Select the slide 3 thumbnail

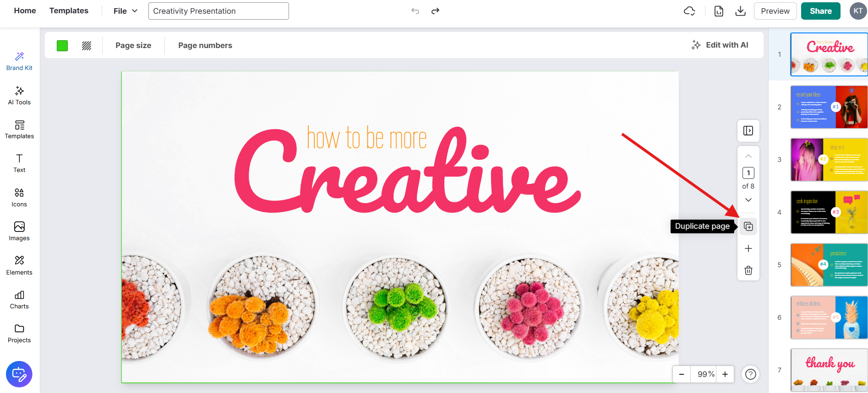click(x=829, y=160)
